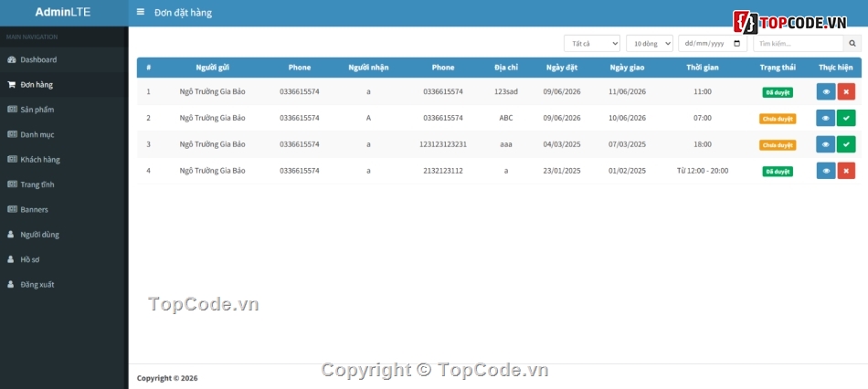Click the Chưa duyệt badge in row 2

pyautogui.click(x=778, y=119)
